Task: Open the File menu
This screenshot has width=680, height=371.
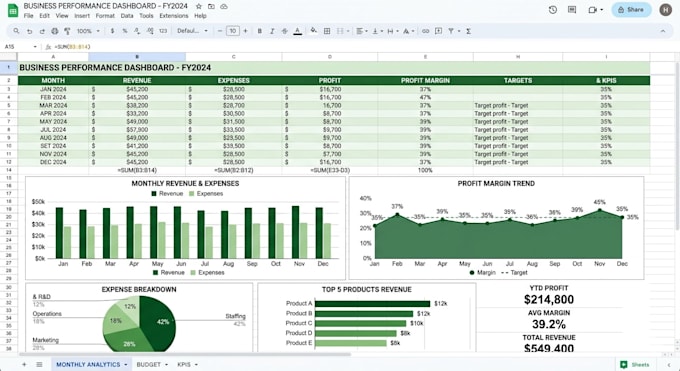Action: [29, 16]
